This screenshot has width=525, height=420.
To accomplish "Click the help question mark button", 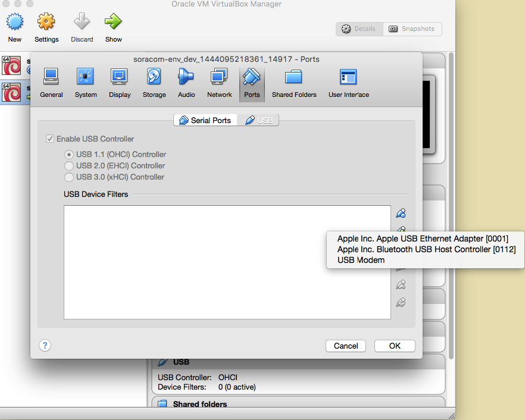I will [45, 345].
